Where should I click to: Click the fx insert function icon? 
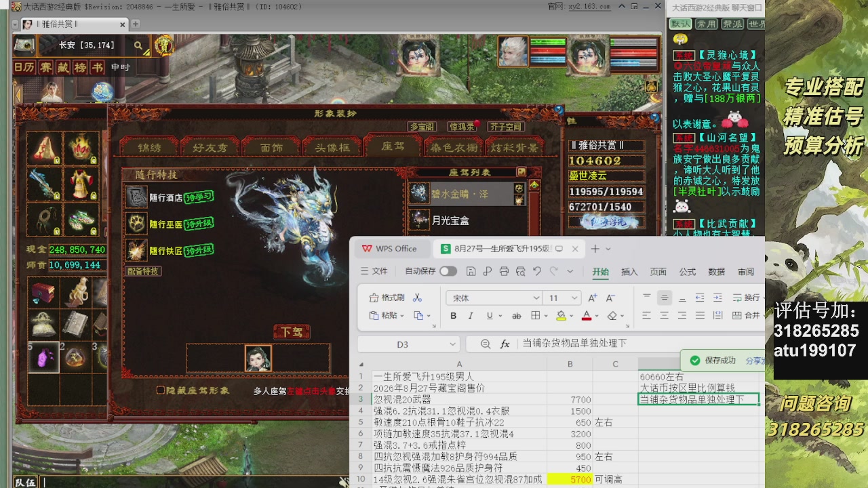tap(505, 344)
